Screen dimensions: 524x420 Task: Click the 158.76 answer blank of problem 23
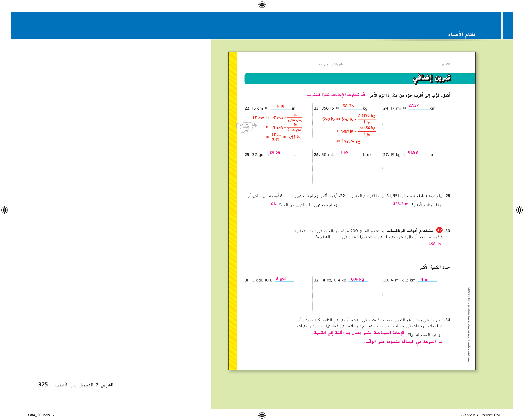tap(348, 106)
